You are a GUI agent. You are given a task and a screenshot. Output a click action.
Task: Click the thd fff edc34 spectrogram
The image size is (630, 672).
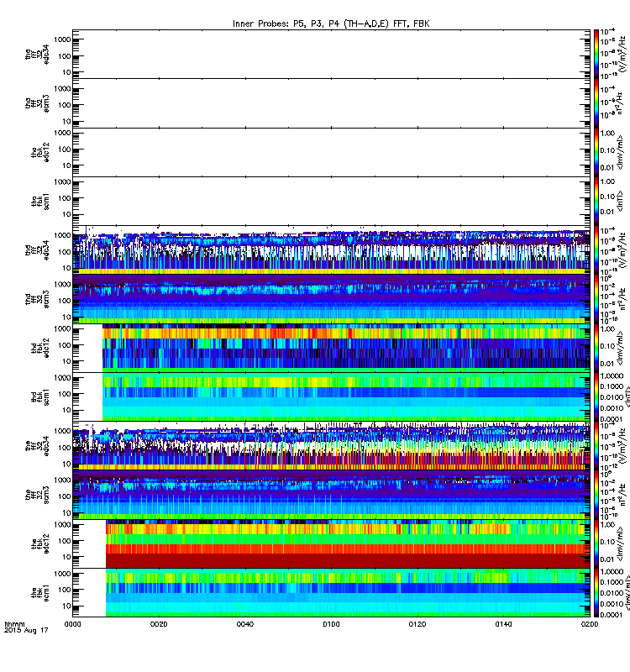(331, 249)
